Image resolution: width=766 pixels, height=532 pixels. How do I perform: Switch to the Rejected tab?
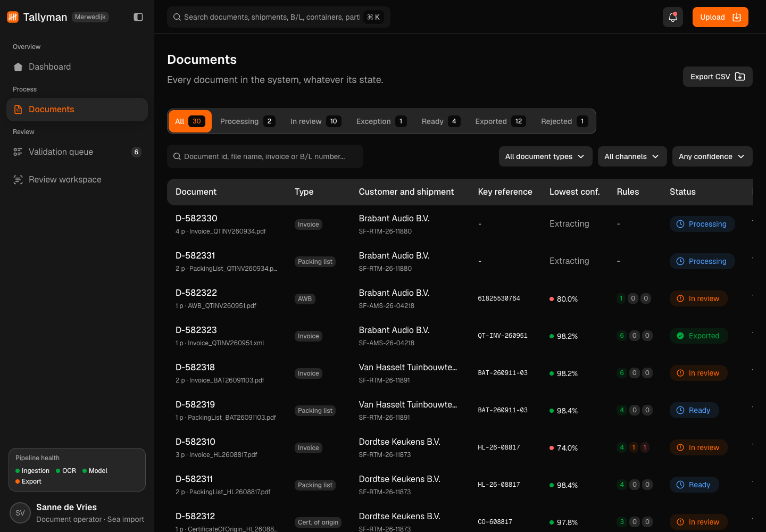[x=564, y=121]
